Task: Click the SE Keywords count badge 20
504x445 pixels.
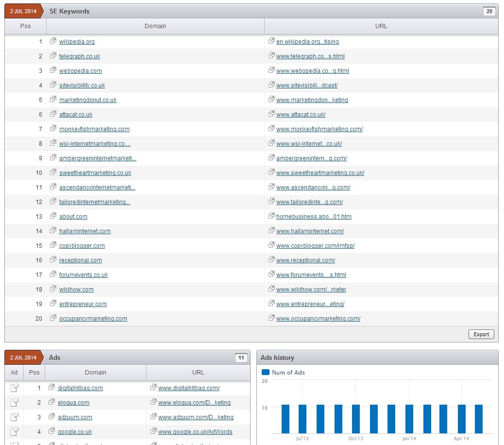Action: 489,11
